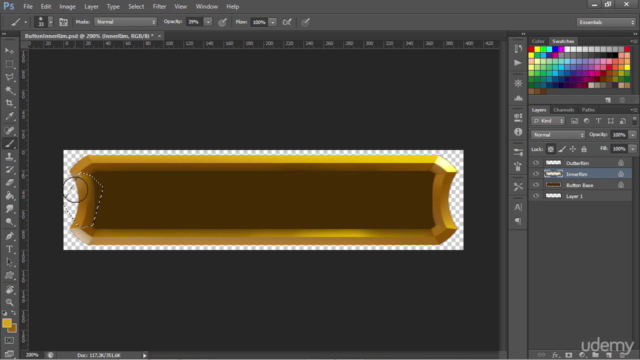Toggle pressure control for brush size

305,22
